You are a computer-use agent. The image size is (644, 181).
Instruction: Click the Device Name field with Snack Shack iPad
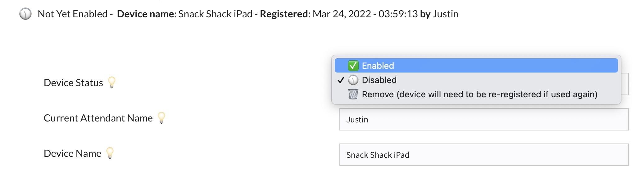coord(484,155)
